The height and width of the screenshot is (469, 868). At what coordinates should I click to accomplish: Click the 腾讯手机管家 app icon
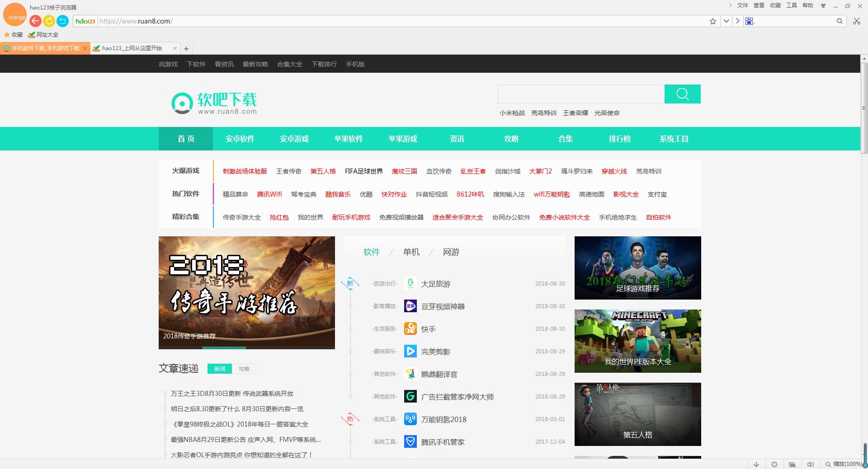point(410,441)
